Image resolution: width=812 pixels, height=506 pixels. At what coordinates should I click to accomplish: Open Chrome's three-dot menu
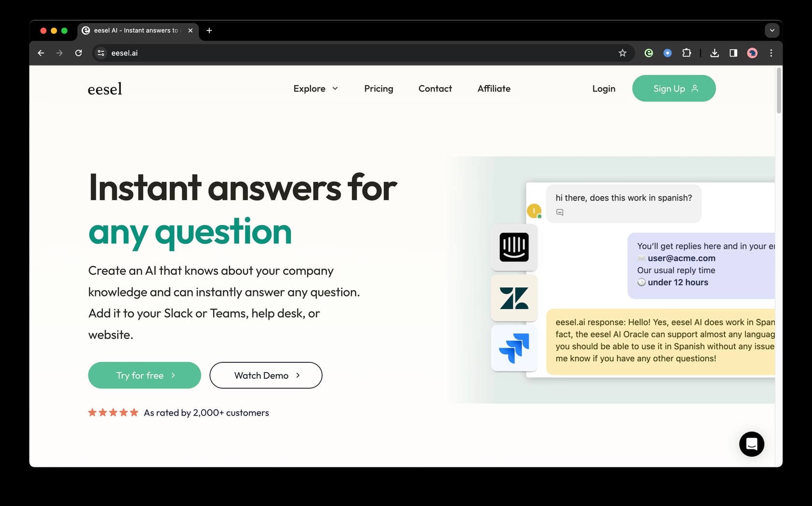[x=771, y=53]
